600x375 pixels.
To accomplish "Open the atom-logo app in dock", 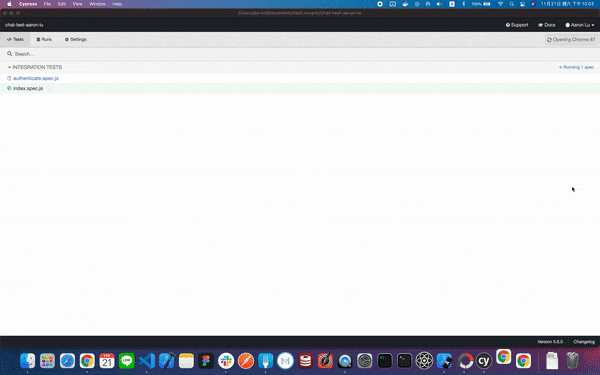I will (424, 361).
